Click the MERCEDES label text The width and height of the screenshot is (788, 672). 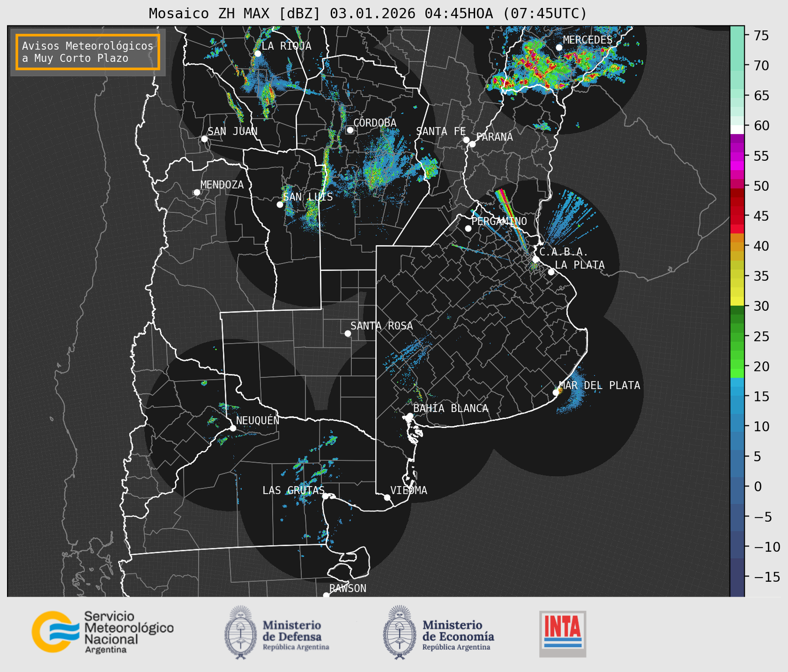[x=588, y=40]
